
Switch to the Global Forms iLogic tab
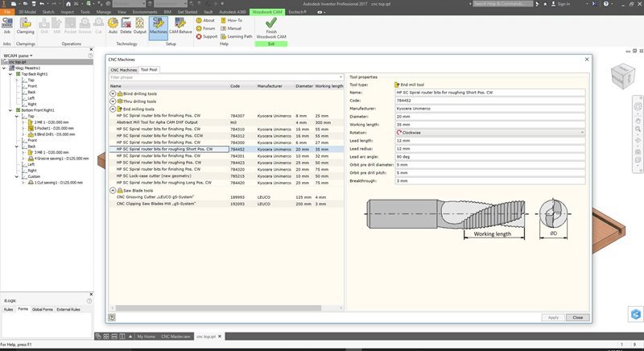43,309
